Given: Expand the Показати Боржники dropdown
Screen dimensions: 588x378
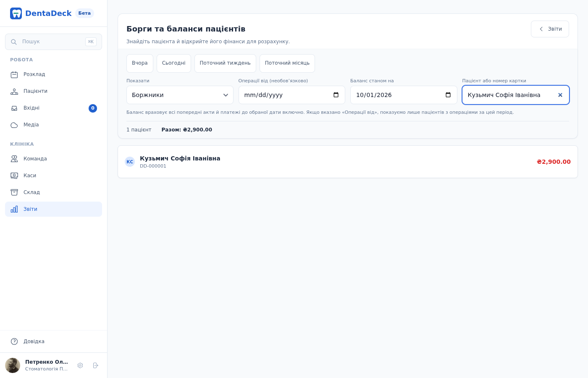Looking at the screenshot, I should tap(180, 95).
